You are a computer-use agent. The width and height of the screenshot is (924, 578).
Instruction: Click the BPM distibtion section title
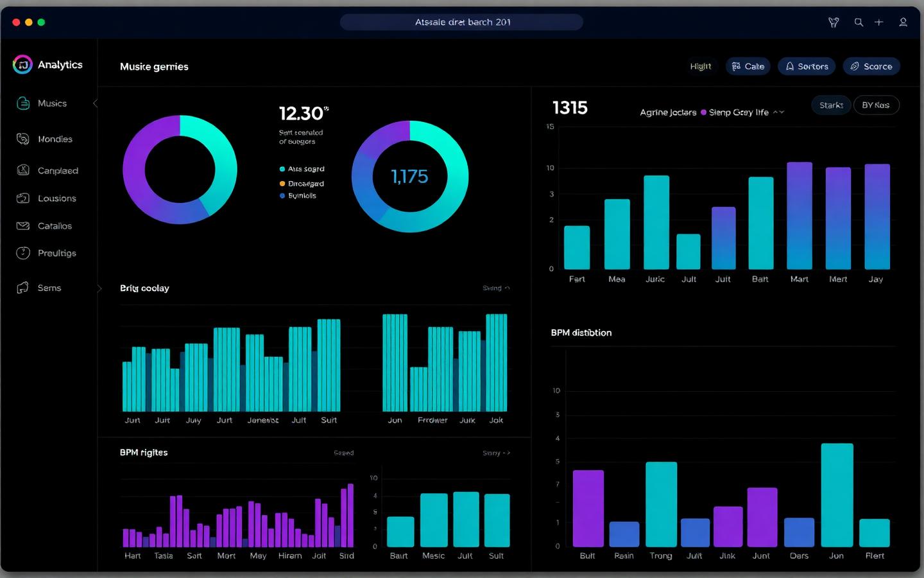(581, 333)
